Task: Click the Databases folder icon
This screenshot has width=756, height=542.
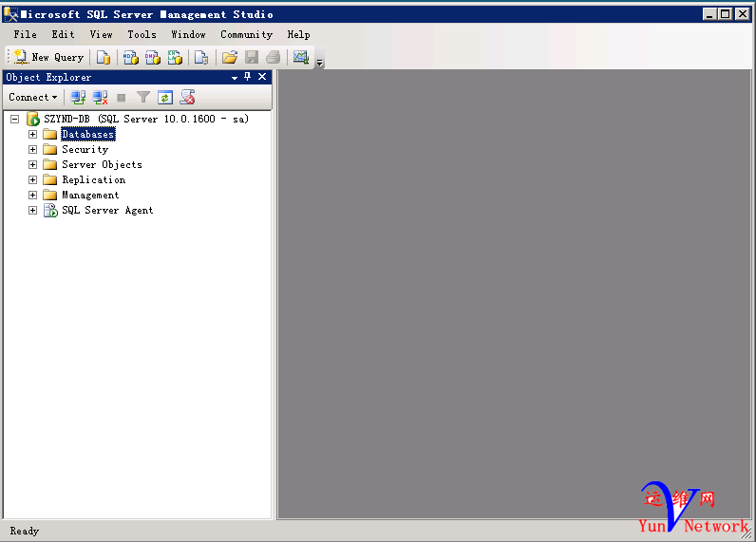Action: click(49, 135)
